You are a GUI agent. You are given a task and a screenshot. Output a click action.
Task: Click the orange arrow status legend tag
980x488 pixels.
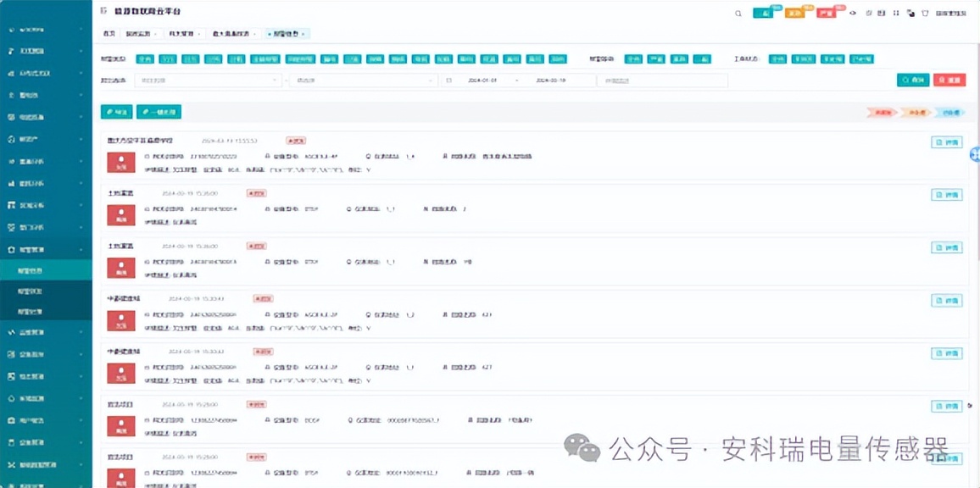(x=915, y=113)
